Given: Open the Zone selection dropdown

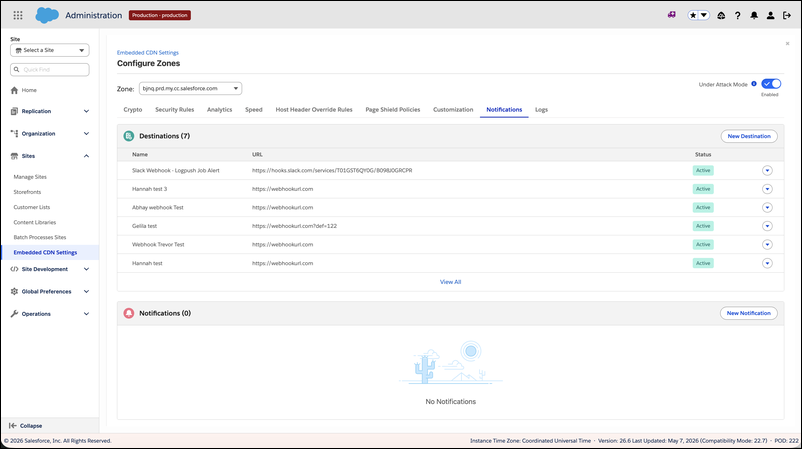Looking at the screenshot, I should 190,88.
